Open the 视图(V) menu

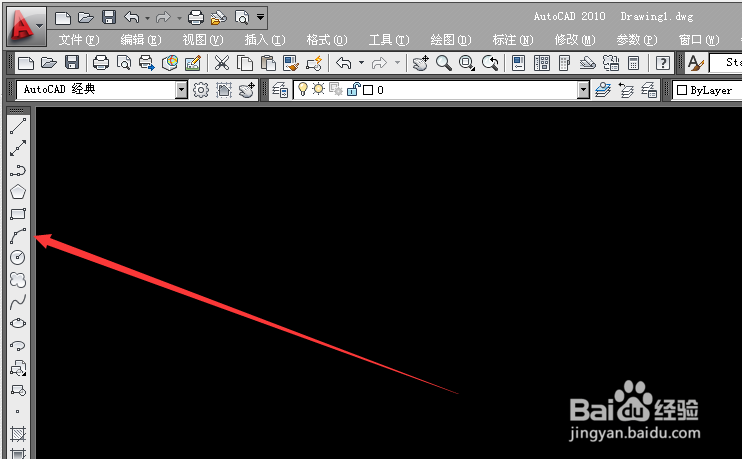(x=203, y=40)
